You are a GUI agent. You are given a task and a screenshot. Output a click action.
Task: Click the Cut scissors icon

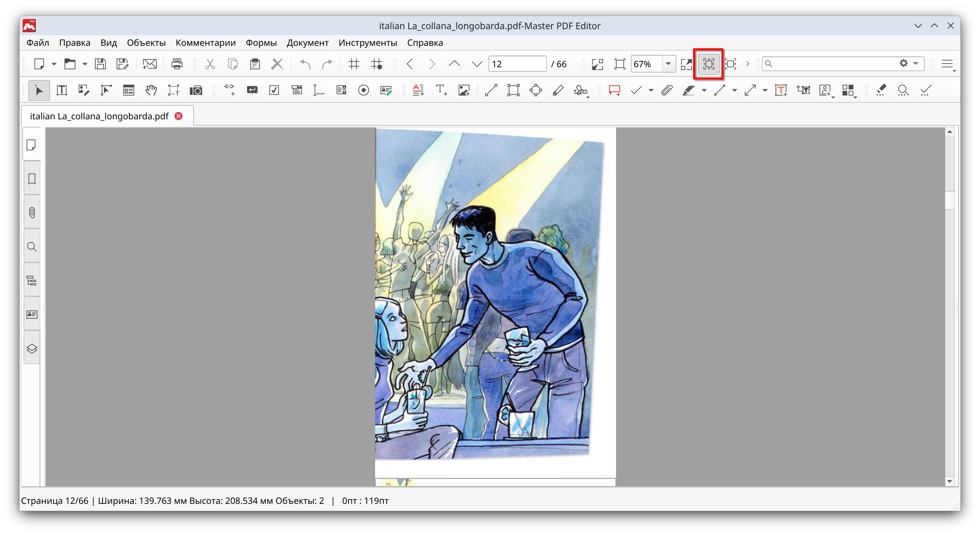210,64
